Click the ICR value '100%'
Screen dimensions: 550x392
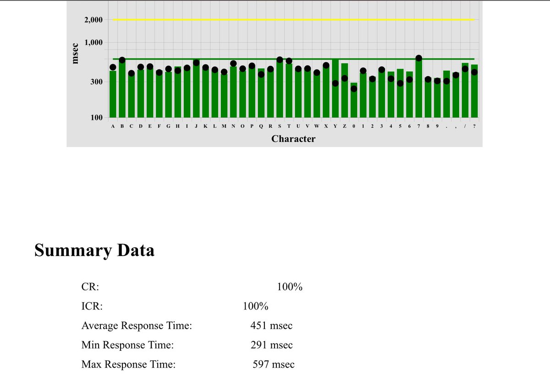256,306
